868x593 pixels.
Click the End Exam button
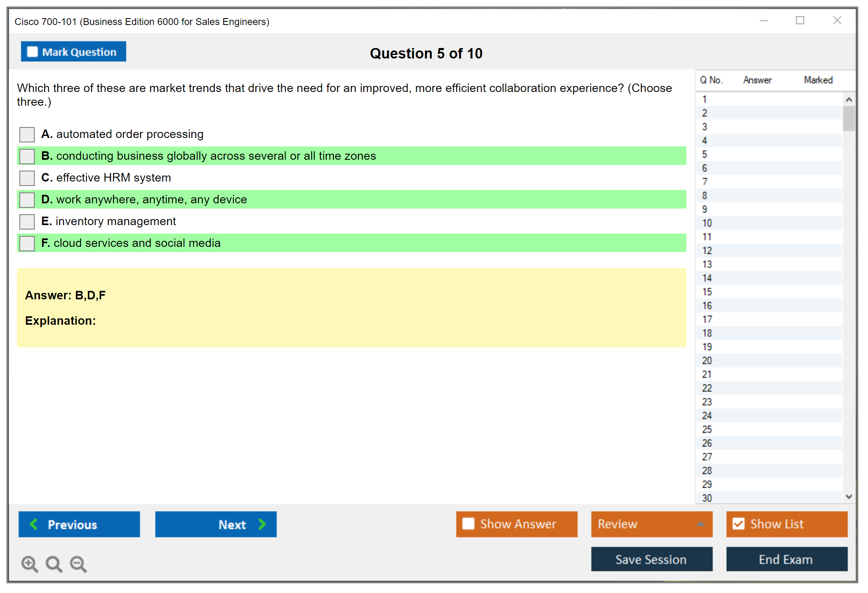click(786, 559)
